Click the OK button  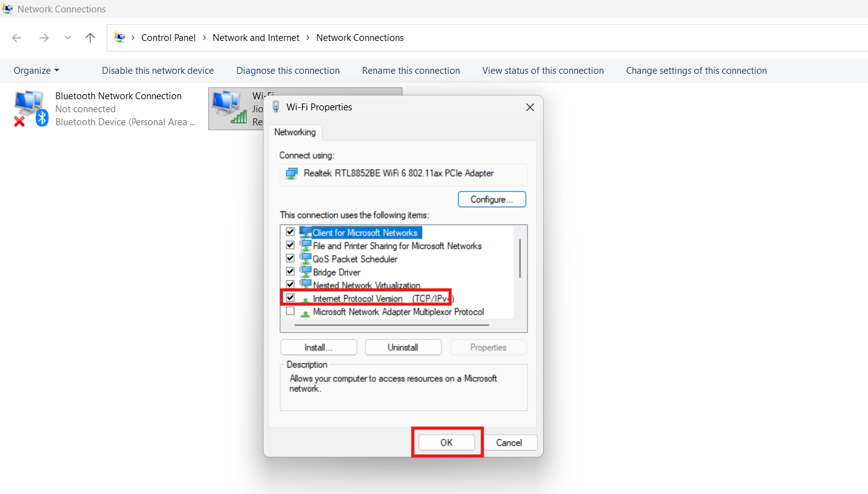(446, 443)
